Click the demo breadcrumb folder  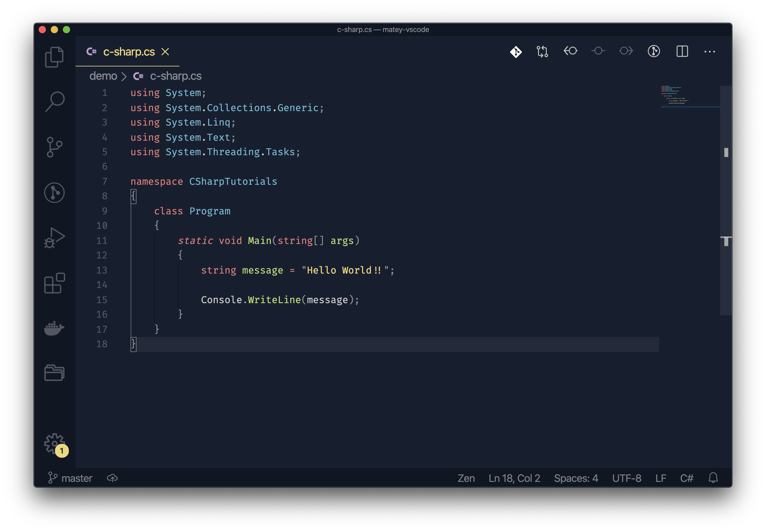(x=103, y=76)
